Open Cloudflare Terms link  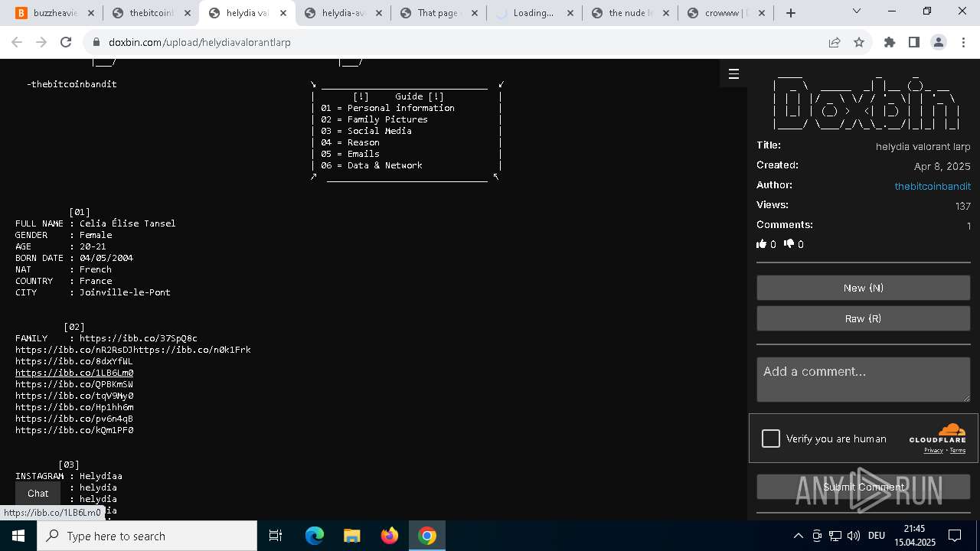tap(958, 450)
